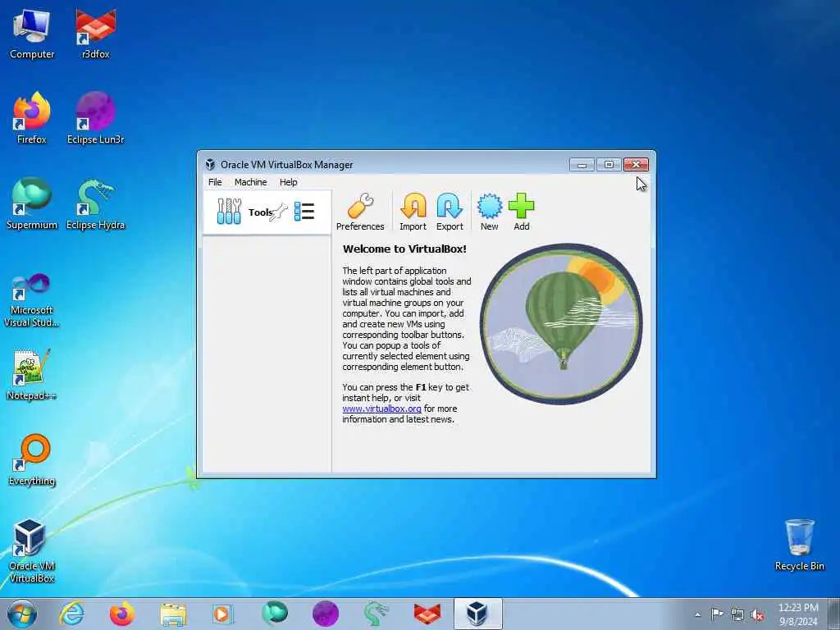Select the Oracle VM VirtualBox desktop shortcut
Viewport: 840px width, 630px height.
32,551
